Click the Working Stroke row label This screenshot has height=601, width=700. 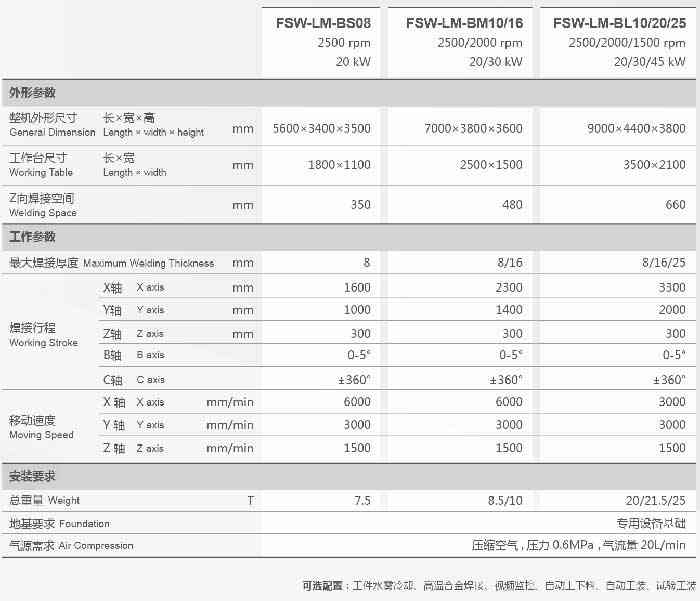point(41,334)
